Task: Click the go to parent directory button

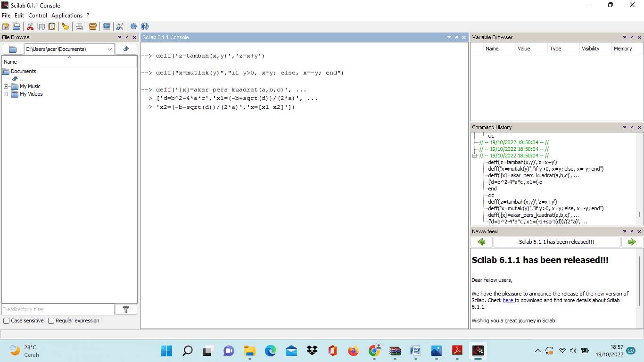Action: 126,49
